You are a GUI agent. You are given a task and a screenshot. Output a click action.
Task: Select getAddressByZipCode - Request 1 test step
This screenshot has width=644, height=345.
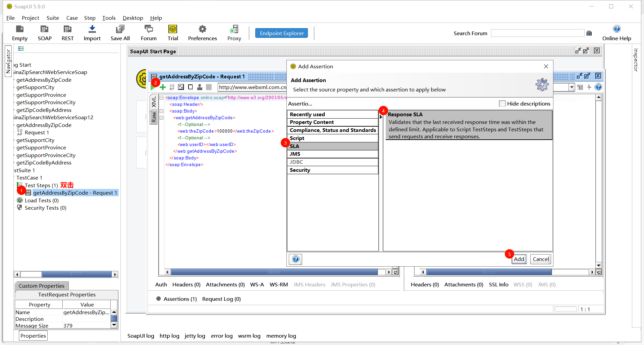pos(75,193)
